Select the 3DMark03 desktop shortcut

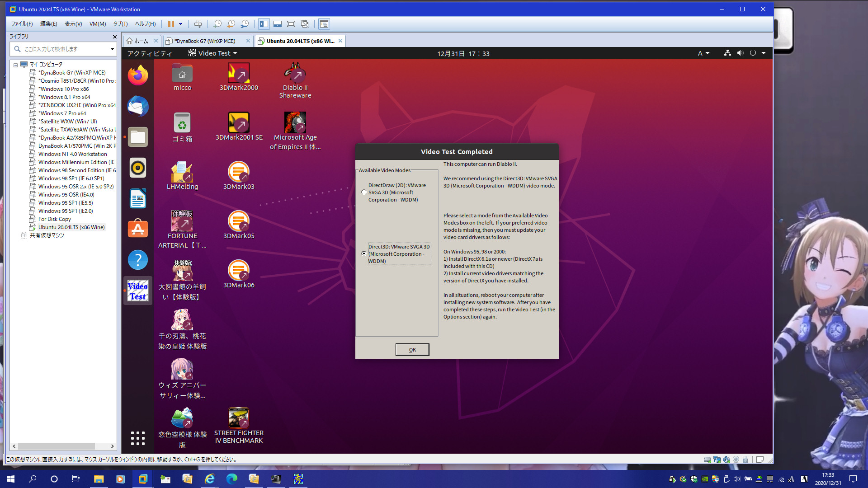coord(239,176)
